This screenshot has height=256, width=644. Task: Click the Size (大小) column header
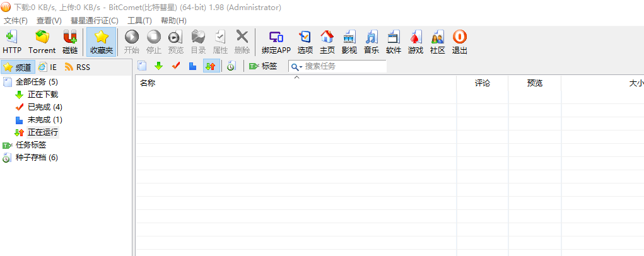[602, 83]
